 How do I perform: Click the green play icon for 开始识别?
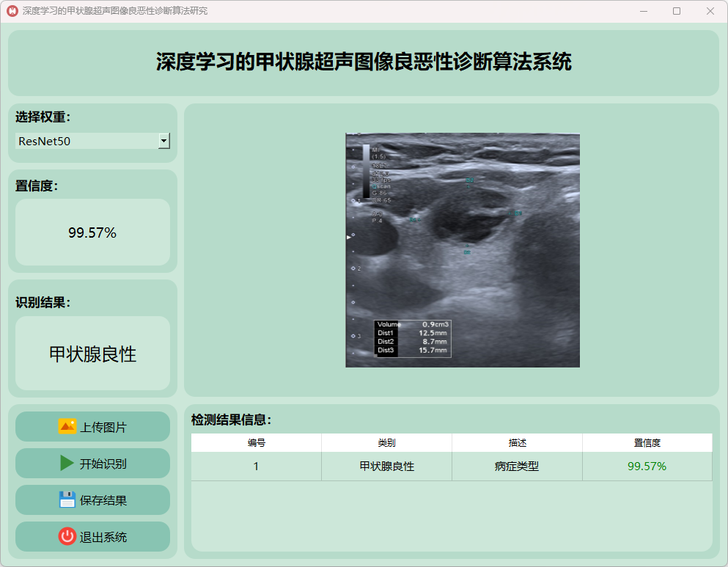coord(67,464)
